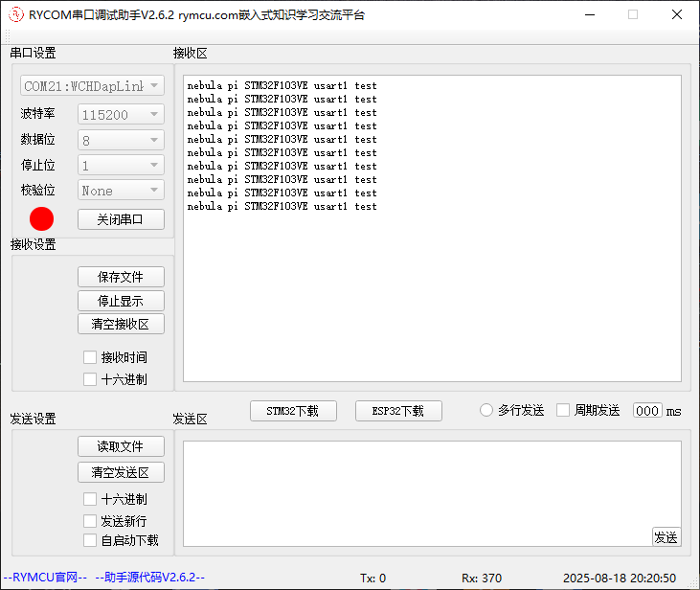This screenshot has width=700, height=590.
Task: Open the COM21 serial port dropdown
Action: 92,85
